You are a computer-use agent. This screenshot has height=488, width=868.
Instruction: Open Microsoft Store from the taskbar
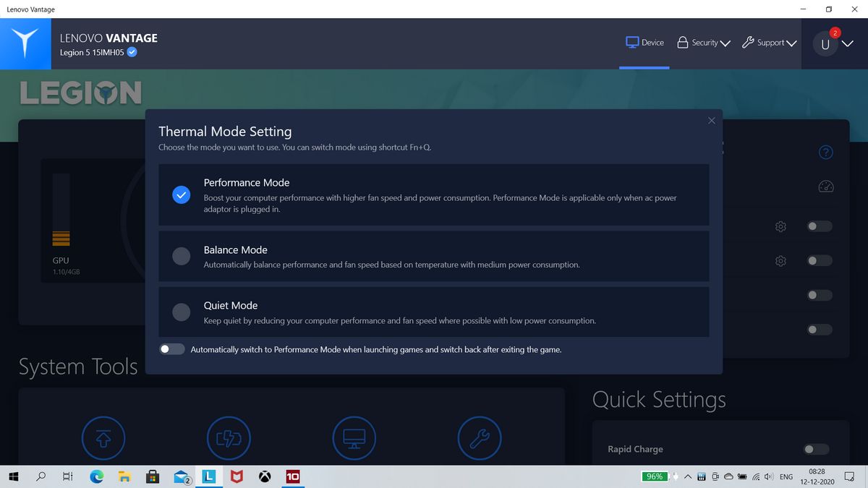point(153,476)
